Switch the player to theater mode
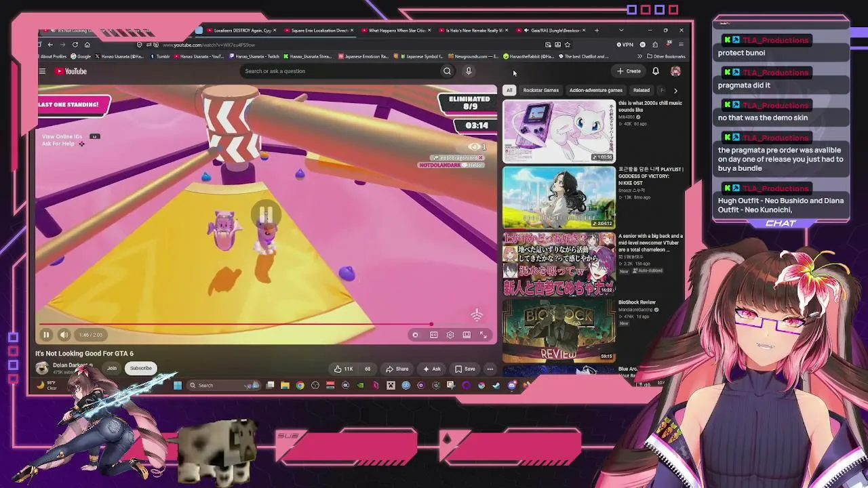Viewport: 868px width, 488px height. click(467, 335)
